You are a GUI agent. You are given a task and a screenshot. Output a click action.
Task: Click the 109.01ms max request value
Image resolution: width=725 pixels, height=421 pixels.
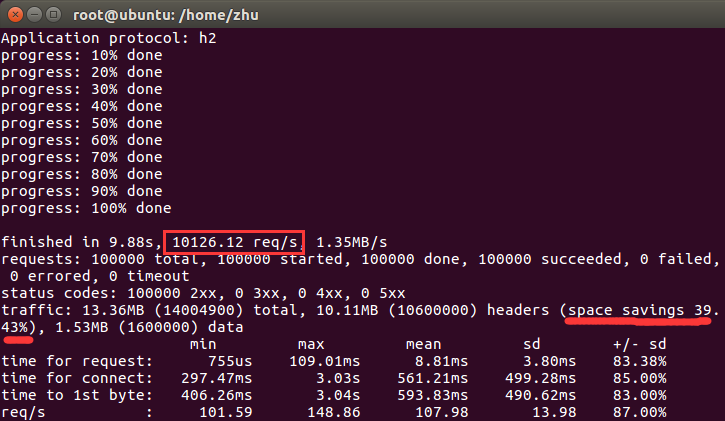click(x=325, y=361)
